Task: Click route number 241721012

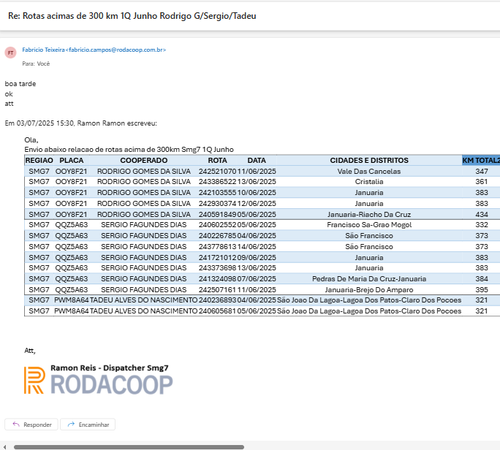Action: [217, 258]
